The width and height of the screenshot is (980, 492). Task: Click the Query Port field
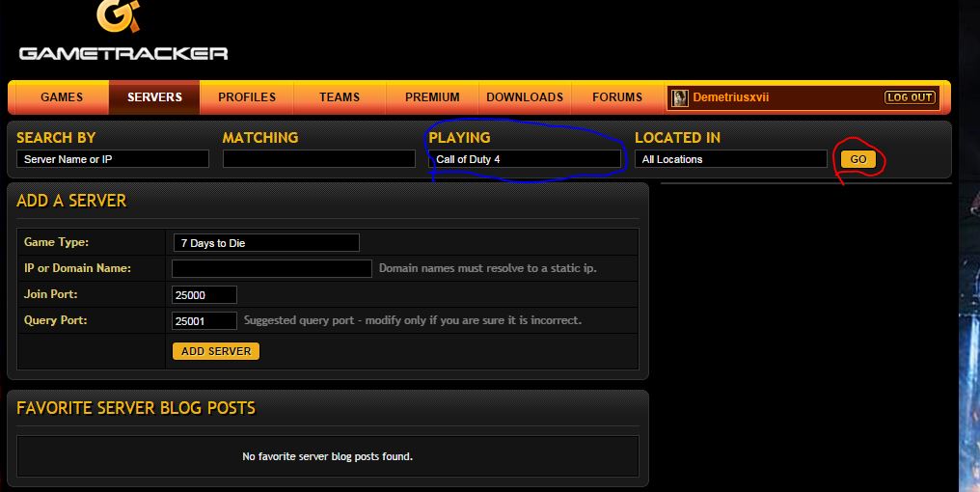(204, 320)
